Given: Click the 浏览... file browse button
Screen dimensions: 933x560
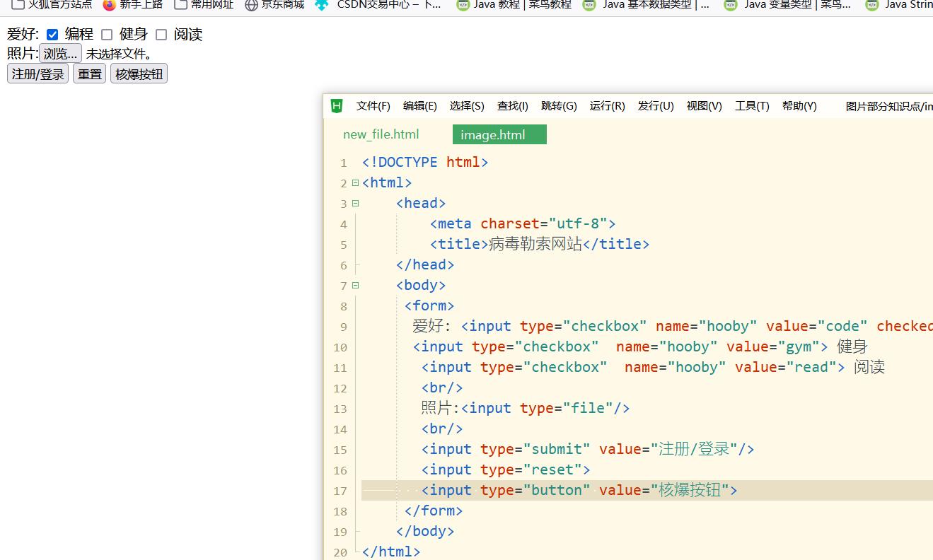Looking at the screenshot, I should click(60, 54).
